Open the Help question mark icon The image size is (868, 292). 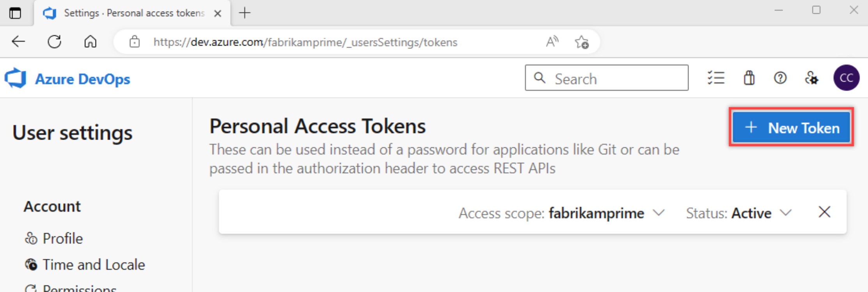tap(780, 78)
